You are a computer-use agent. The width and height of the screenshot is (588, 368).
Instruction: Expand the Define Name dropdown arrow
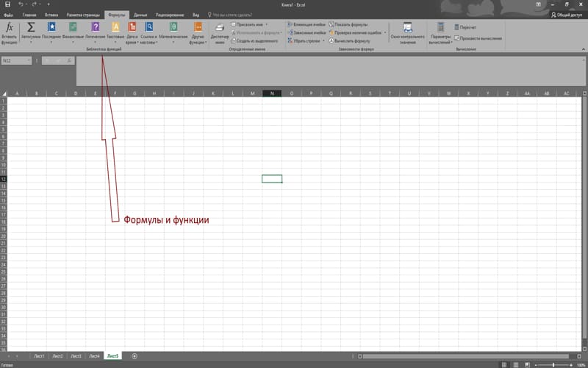[x=267, y=24]
